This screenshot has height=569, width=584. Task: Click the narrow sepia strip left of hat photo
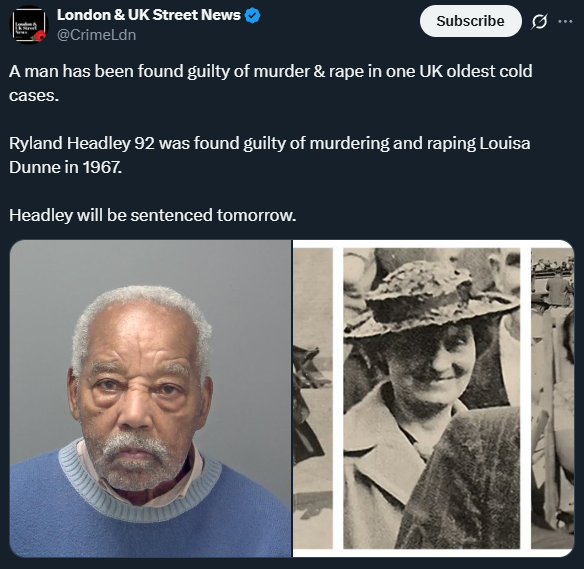click(x=312, y=398)
